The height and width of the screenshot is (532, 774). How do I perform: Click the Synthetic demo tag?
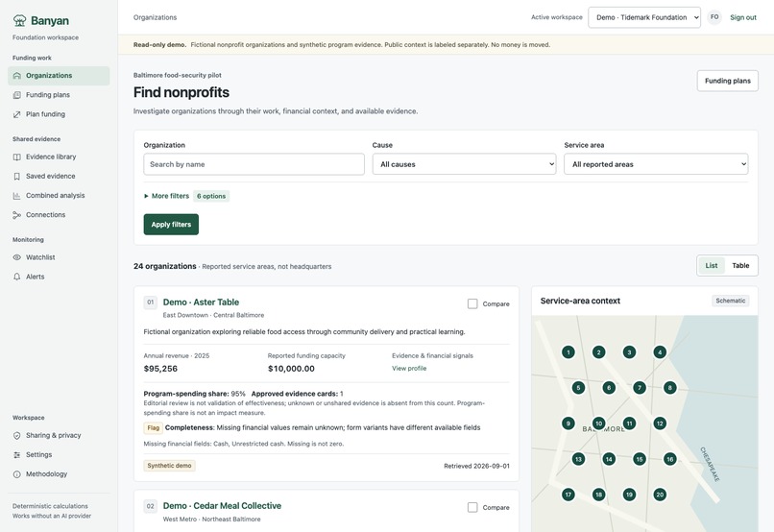point(169,466)
